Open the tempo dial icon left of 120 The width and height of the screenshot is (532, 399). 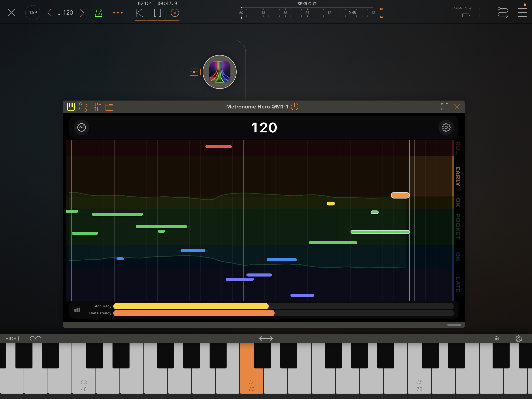(81, 127)
